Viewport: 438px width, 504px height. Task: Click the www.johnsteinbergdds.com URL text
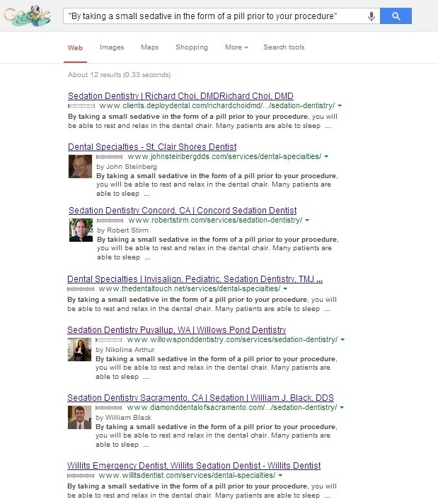224,156
